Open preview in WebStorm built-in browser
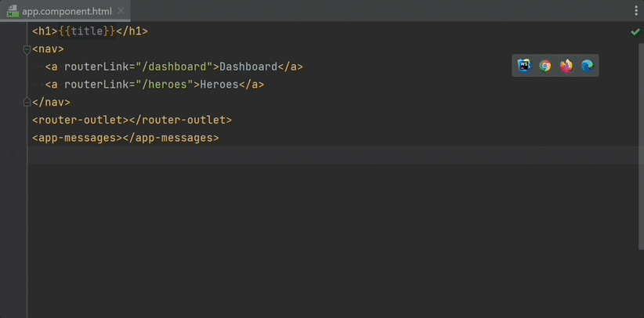 pyautogui.click(x=524, y=65)
